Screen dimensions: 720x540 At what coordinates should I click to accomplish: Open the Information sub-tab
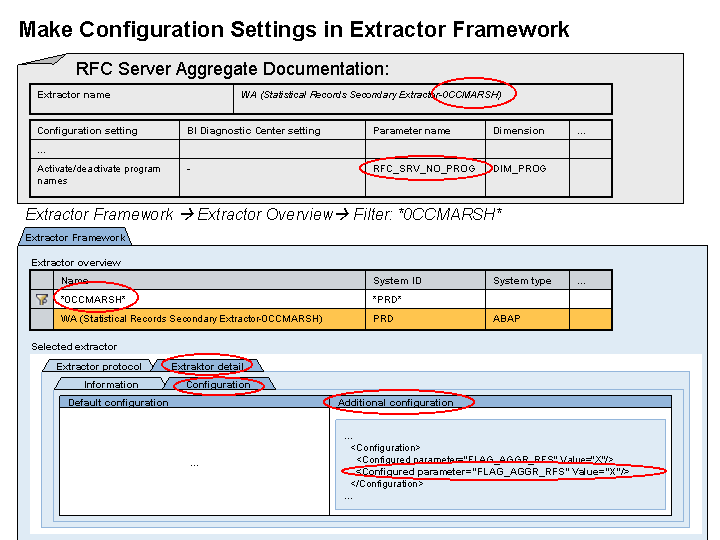(x=111, y=384)
